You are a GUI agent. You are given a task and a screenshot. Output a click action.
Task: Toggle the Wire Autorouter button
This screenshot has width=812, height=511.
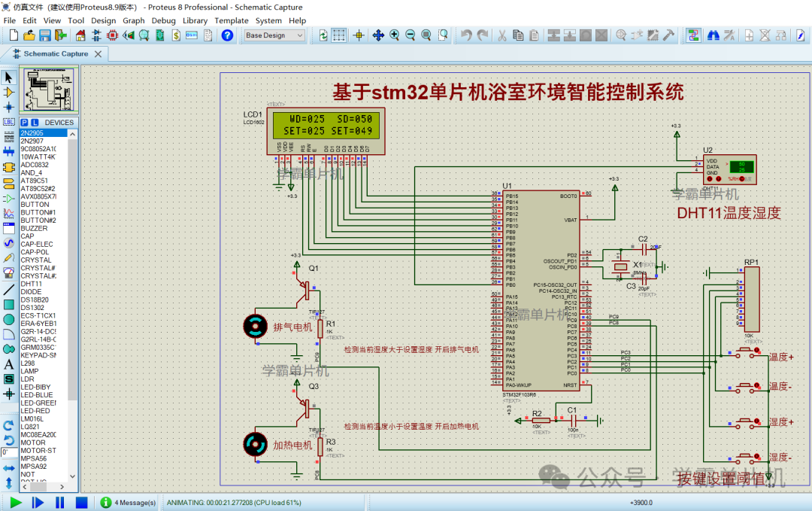tap(693, 35)
